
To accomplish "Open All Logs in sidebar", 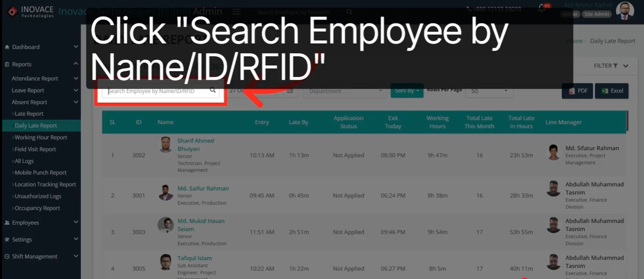I will click(x=24, y=161).
